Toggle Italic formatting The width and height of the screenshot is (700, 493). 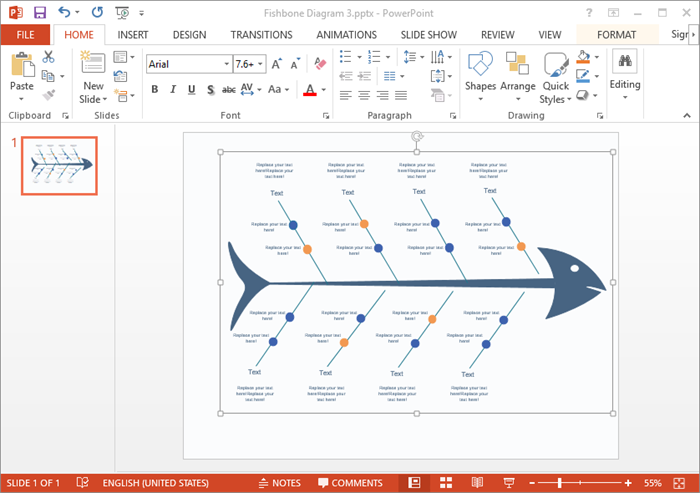click(174, 90)
